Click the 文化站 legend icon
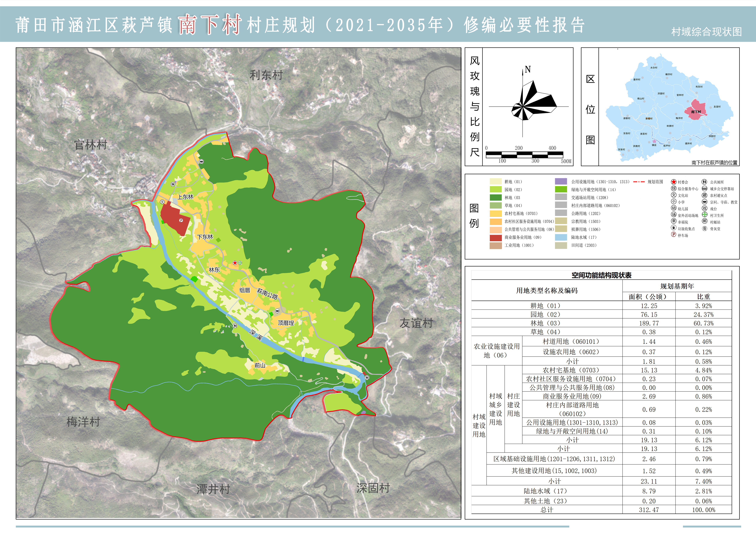Image resolution: width=756 pixels, height=535 pixels. pyautogui.click(x=674, y=195)
